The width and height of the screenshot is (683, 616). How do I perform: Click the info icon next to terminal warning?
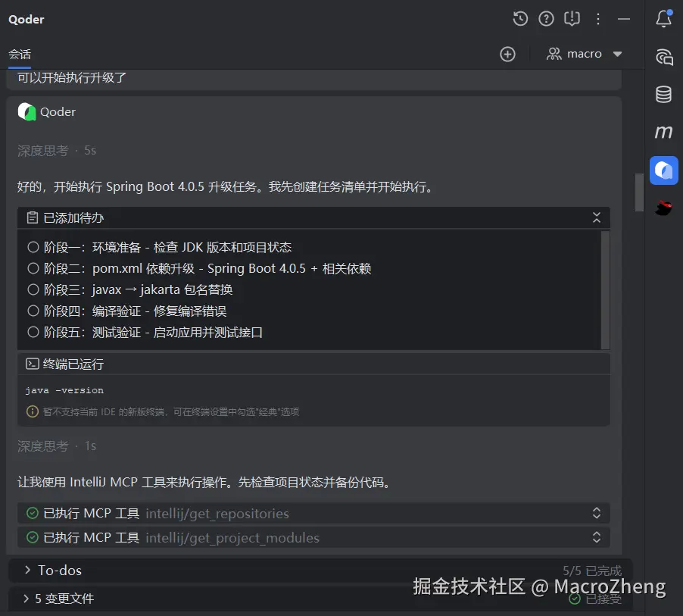tap(33, 411)
